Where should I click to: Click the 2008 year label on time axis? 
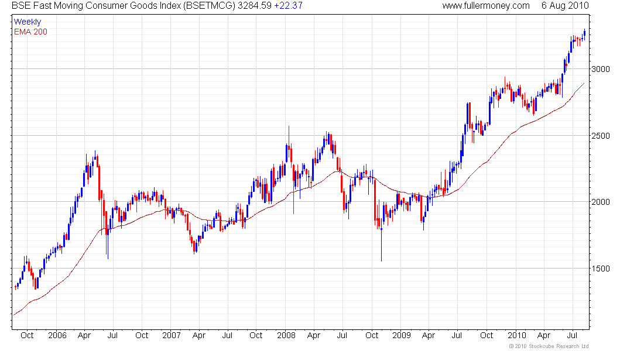pos(286,335)
